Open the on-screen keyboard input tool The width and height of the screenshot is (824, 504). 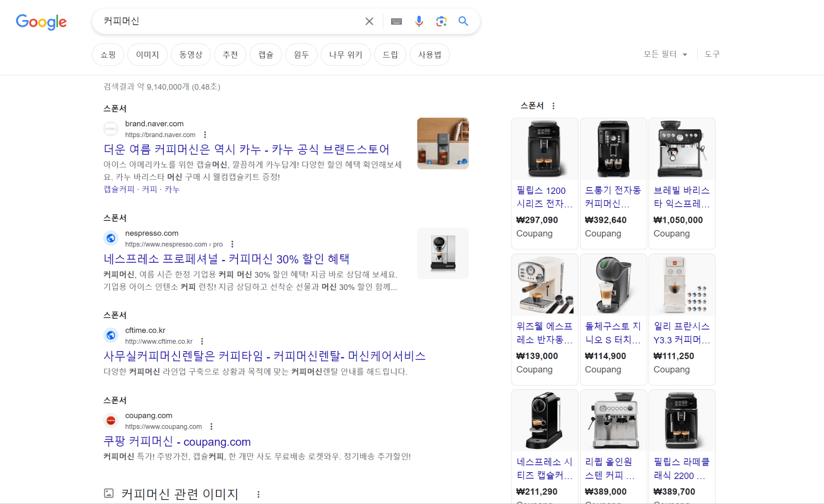click(396, 21)
